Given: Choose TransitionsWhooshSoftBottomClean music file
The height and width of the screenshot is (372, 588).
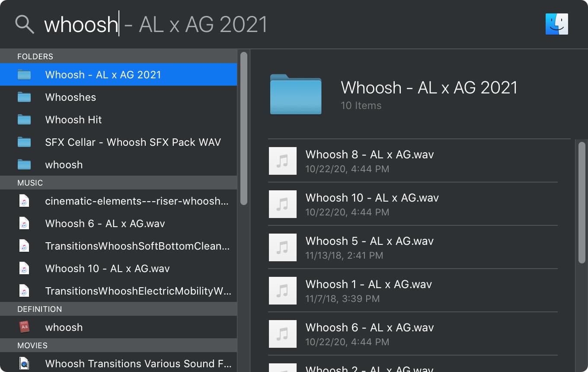Looking at the screenshot, I should tap(137, 246).
